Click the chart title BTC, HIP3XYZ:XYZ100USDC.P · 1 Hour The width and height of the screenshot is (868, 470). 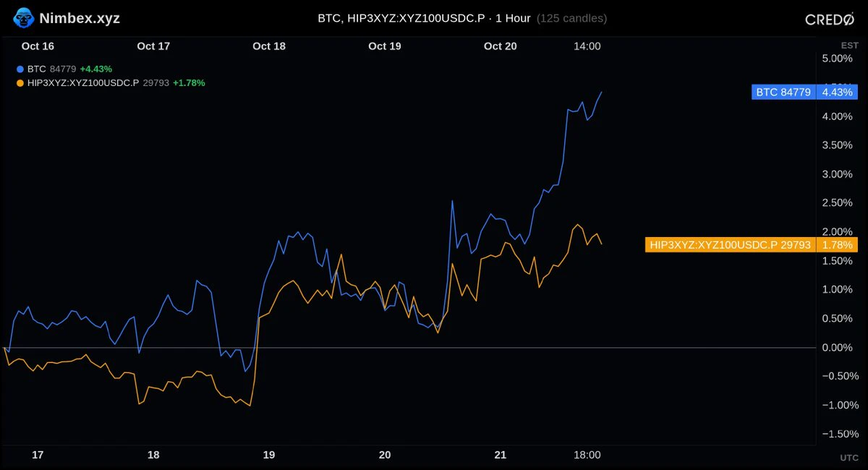(x=424, y=18)
